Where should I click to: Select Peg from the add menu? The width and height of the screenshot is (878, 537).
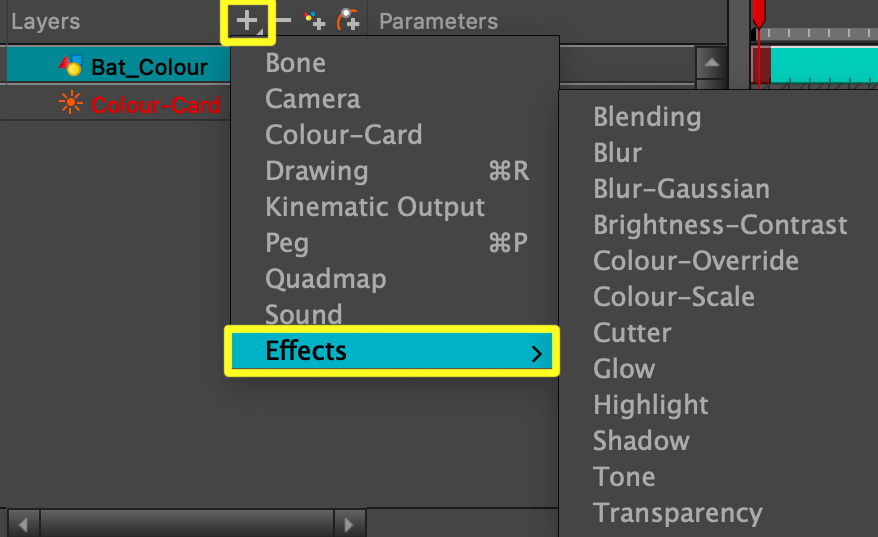click(287, 243)
